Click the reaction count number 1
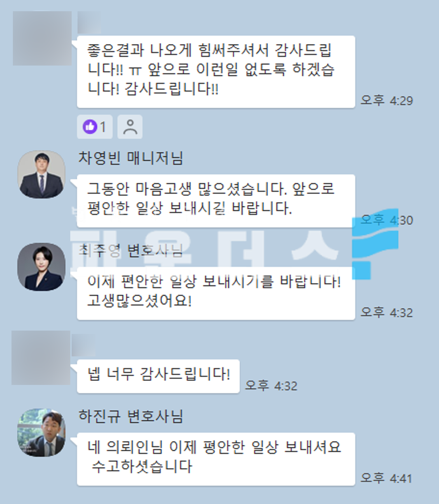The width and height of the screenshot is (439, 504). click(x=103, y=127)
